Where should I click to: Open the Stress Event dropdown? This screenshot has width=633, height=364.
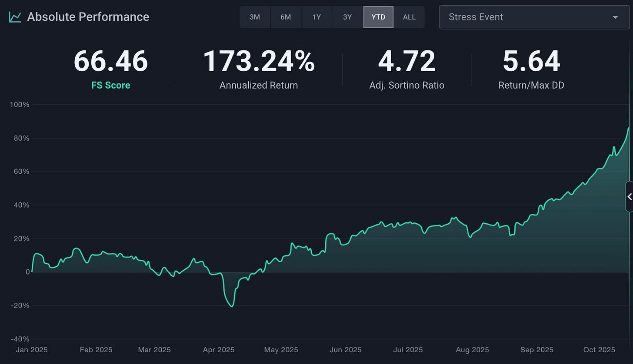[x=534, y=17]
